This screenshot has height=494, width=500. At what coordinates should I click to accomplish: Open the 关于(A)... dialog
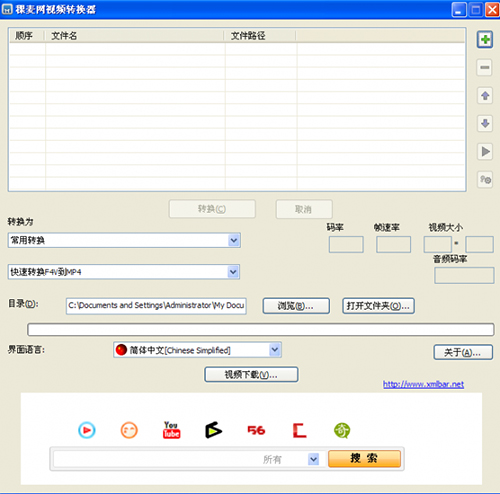[463, 352]
